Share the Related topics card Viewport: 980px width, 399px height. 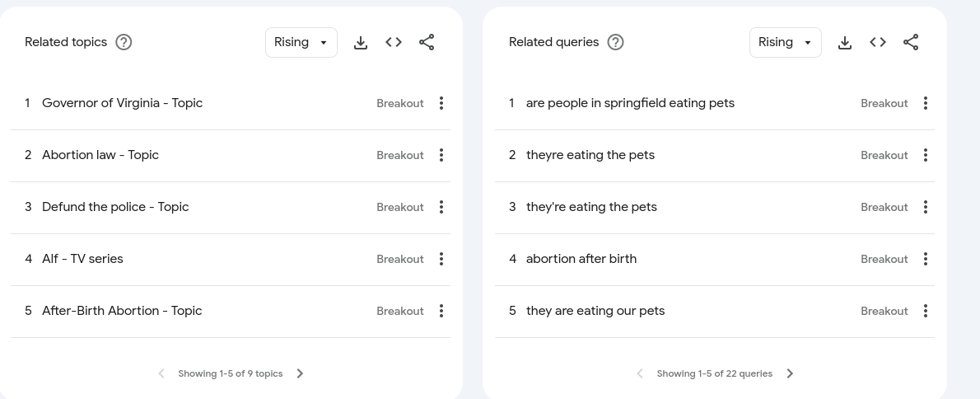pos(427,43)
